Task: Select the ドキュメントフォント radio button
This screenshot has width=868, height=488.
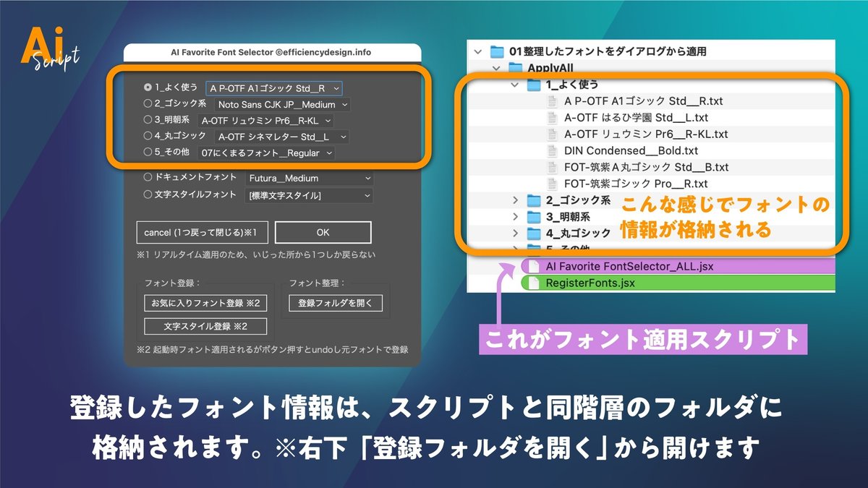Action: point(148,177)
